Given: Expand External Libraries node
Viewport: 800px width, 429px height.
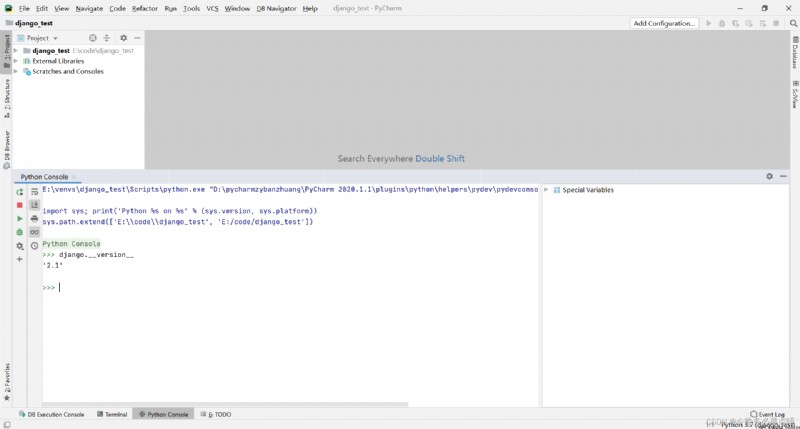Looking at the screenshot, I should (x=16, y=61).
